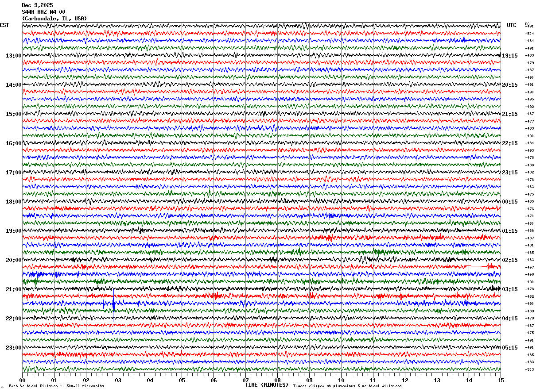Click the 02 minute tick label
The width and height of the screenshot is (536, 392).
[86, 380]
